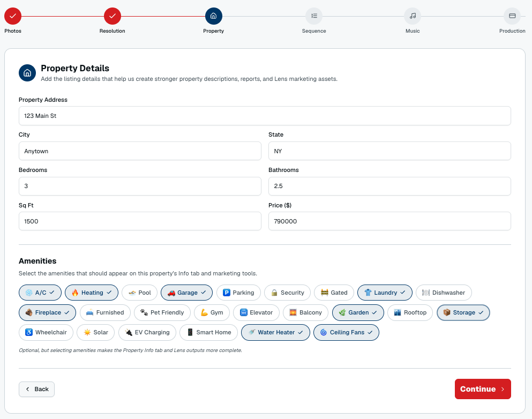Enable the Rooftop amenity
This screenshot has height=419, width=532.
(410, 312)
